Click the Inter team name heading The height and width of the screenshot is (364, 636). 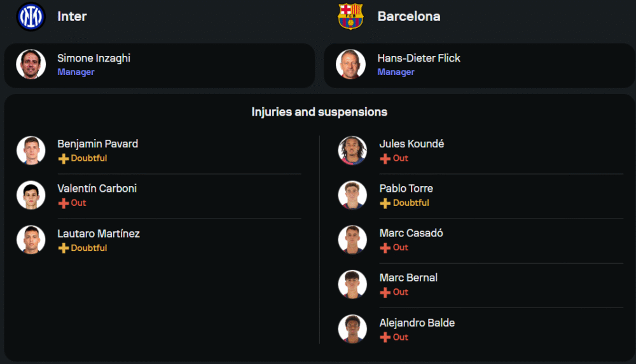click(x=72, y=17)
